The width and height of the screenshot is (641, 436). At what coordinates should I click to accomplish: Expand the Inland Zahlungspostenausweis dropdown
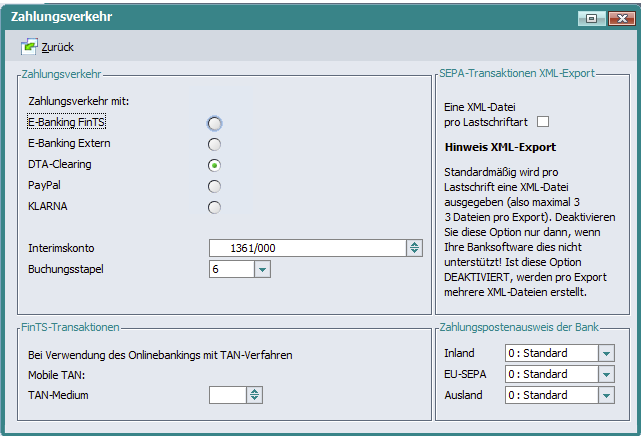point(606,353)
